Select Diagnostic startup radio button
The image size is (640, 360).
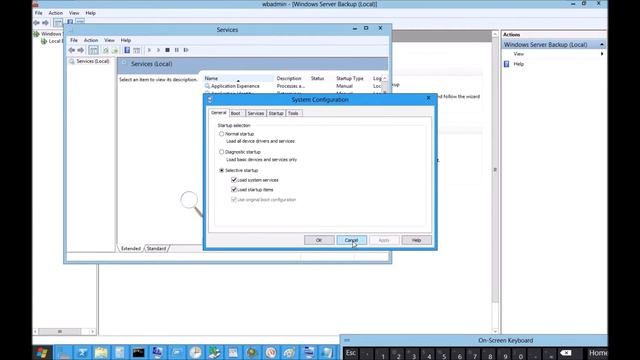tap(222, 152)
